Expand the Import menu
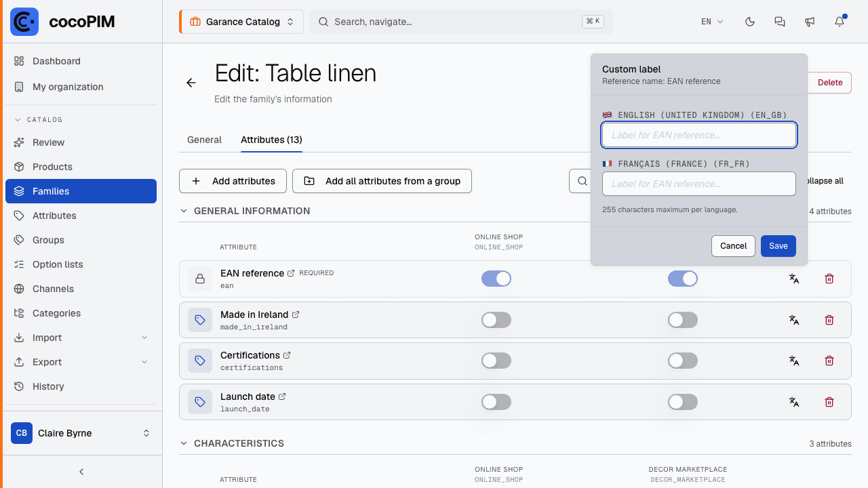868x488 pixels. click(x=81, y=338)
